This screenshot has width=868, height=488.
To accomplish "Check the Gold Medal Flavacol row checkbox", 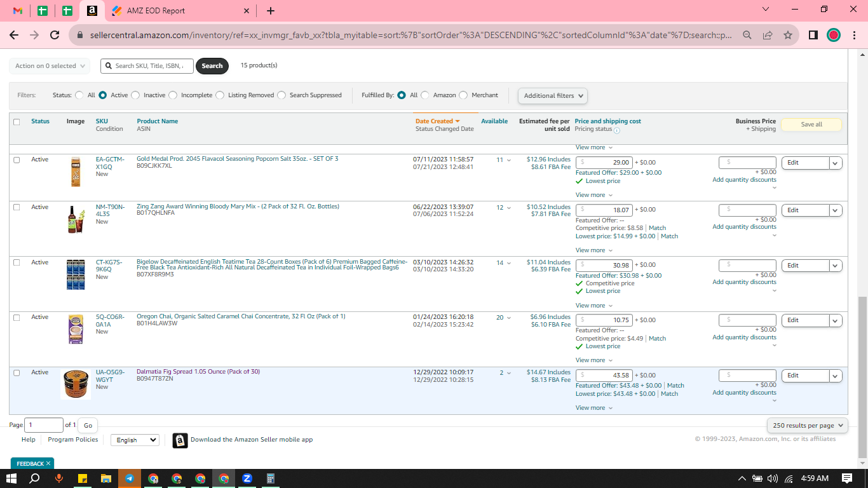I will pos(17,160).
